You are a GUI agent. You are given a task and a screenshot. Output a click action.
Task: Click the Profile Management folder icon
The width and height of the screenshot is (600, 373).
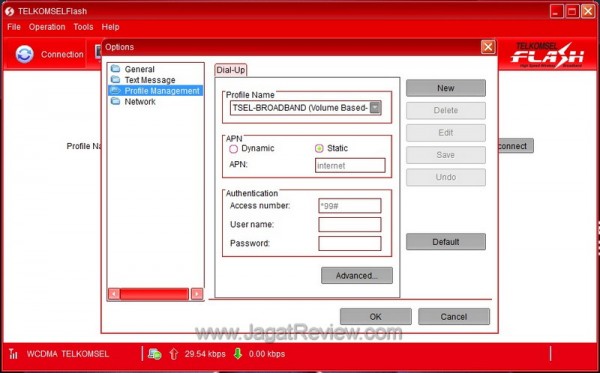pyautogui.click(x=115, y=91)
